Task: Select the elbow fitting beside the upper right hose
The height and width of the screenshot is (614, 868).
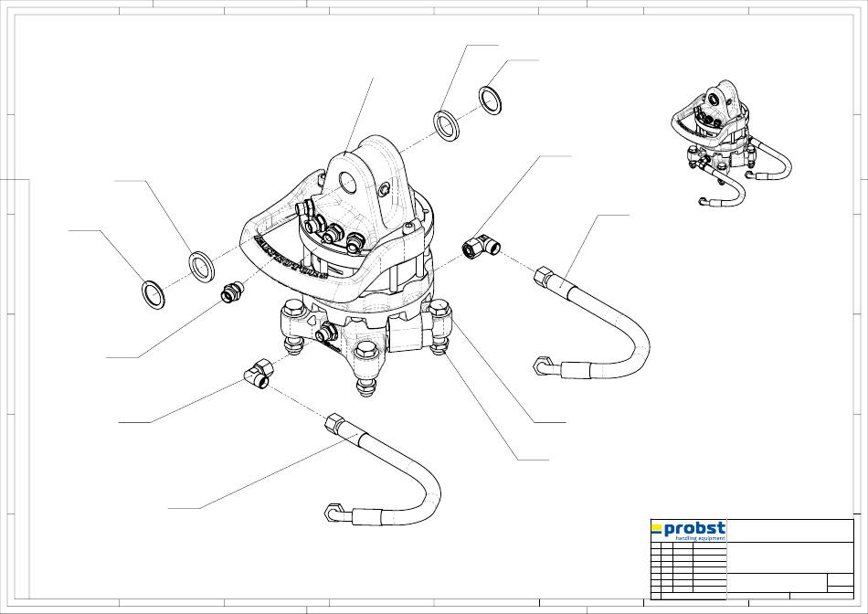Action: tap(481, 245)
